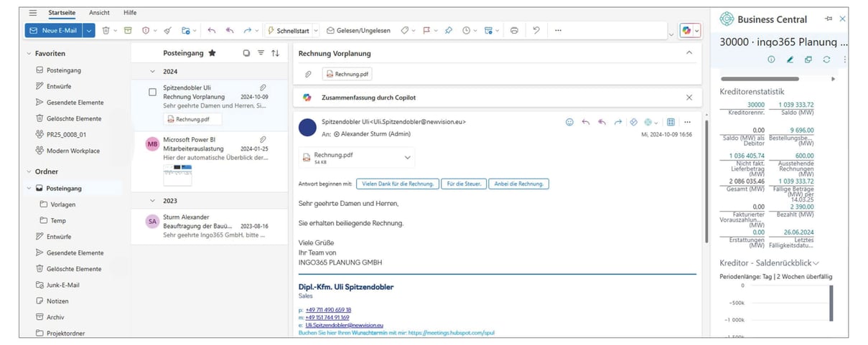Pin the Business Central pane
Viewport: 868px width, 345px height.
tap(829, 19)
